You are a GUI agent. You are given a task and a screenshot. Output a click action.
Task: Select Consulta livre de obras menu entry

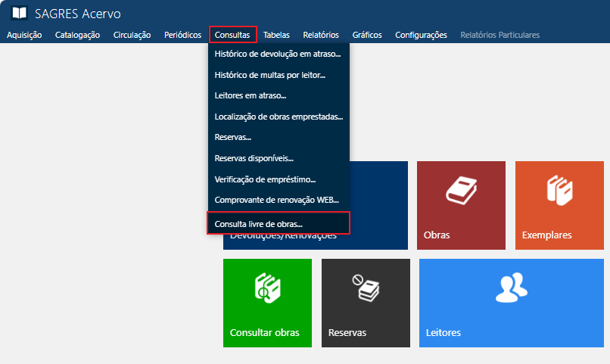pyautogui.click(x=259, y=224)
